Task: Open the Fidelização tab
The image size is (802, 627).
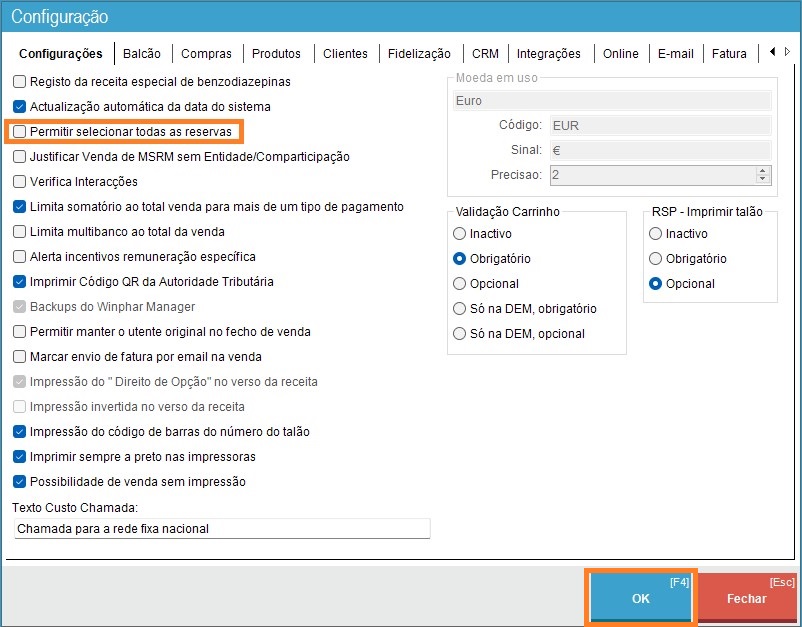Action: point(418,54)
